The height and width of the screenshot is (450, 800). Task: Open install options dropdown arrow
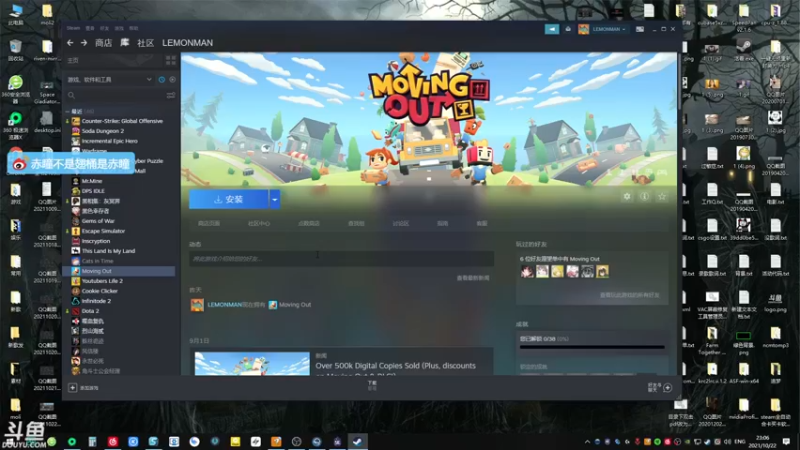[274, 199]
